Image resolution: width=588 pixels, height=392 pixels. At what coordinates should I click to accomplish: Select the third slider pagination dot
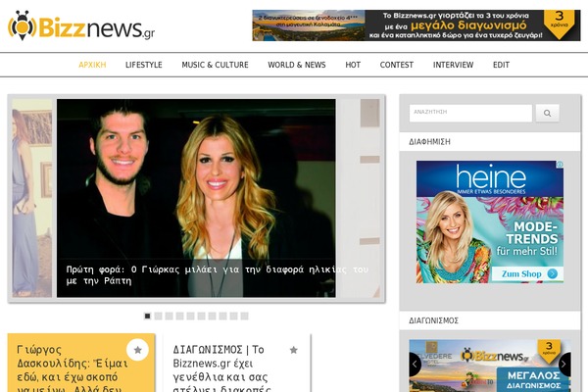(170, 317)
